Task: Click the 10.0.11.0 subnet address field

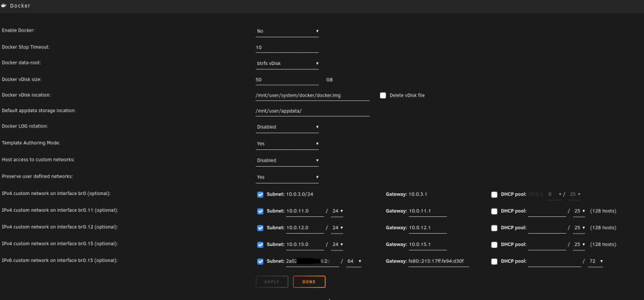Action: coord(305,211)
